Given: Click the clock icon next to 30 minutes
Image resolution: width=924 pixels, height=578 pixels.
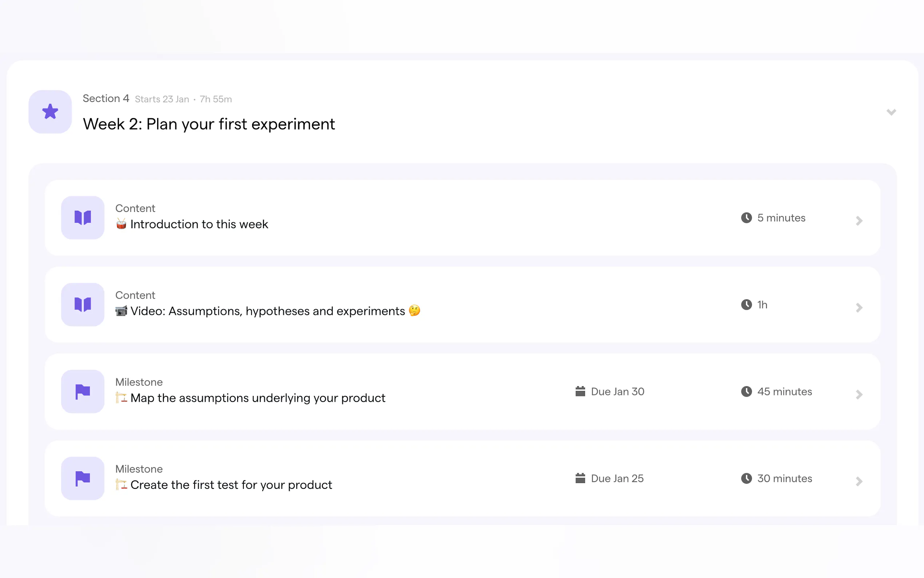Looking at the screenshot, I should coord(746,478).
